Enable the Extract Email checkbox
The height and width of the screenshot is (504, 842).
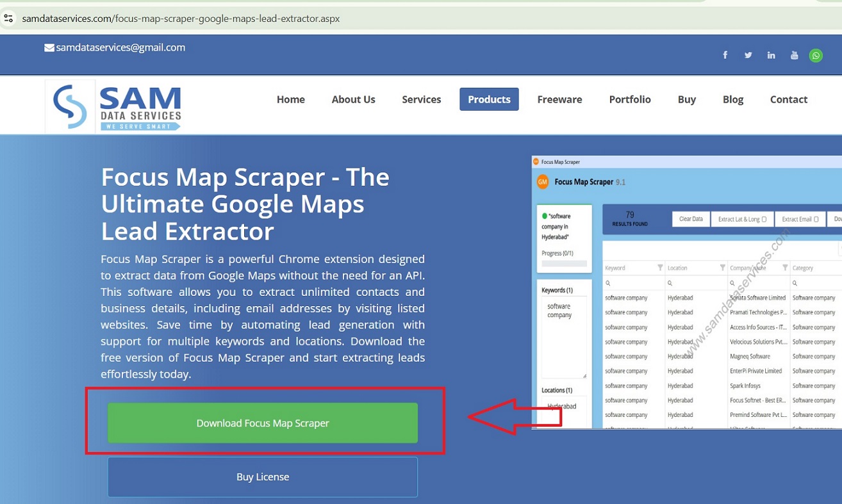(x=816, y=219)
